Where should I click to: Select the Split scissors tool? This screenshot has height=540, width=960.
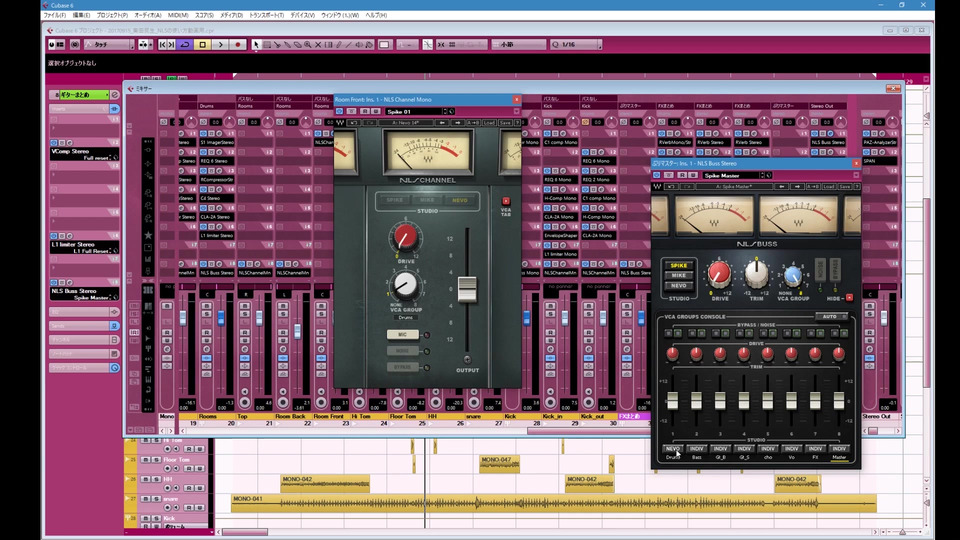(x=277, y=45)
